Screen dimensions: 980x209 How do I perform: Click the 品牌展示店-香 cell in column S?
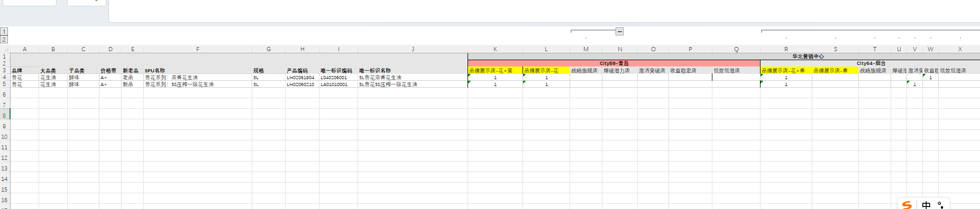[x=835, y=70]
